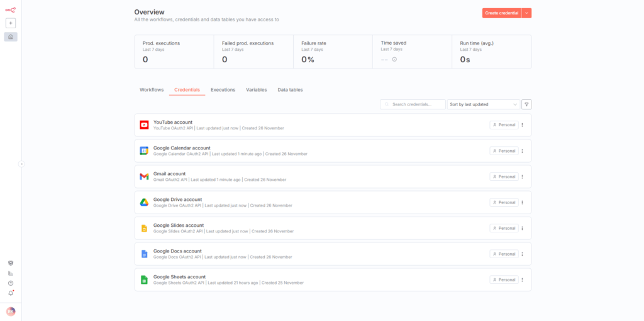Expand the sidebar with the chevron handle
Image resolution: width=644 pixels, height=321 pixels.
tap(21, 164)
